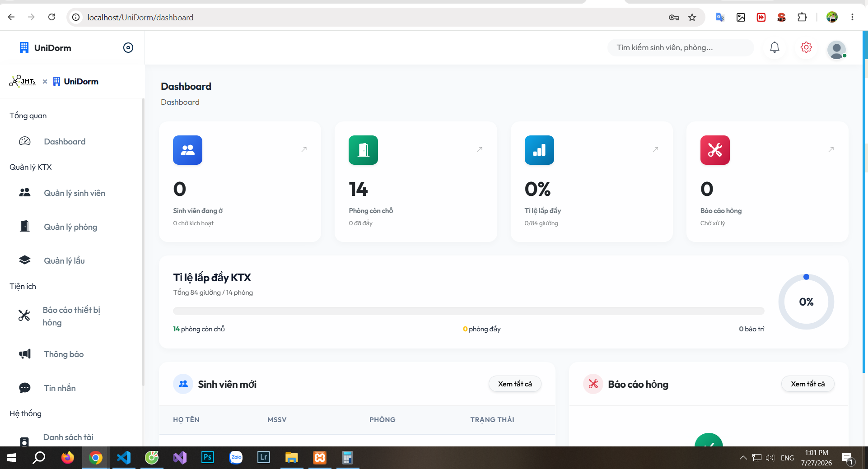This screenshot has width=868, height=469.
Task: Open arrow link on Tỉ lệ lấp đầy card
Action: click(x=655, y=149)
